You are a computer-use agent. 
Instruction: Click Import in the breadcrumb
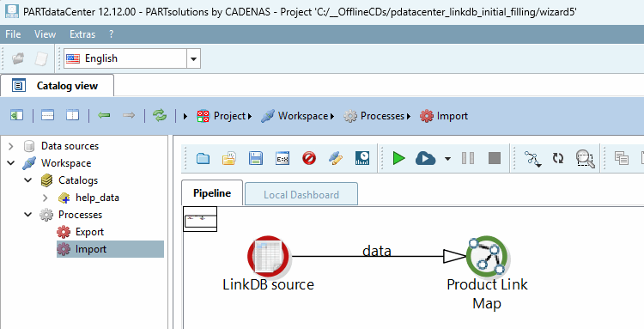coord(453,116)
